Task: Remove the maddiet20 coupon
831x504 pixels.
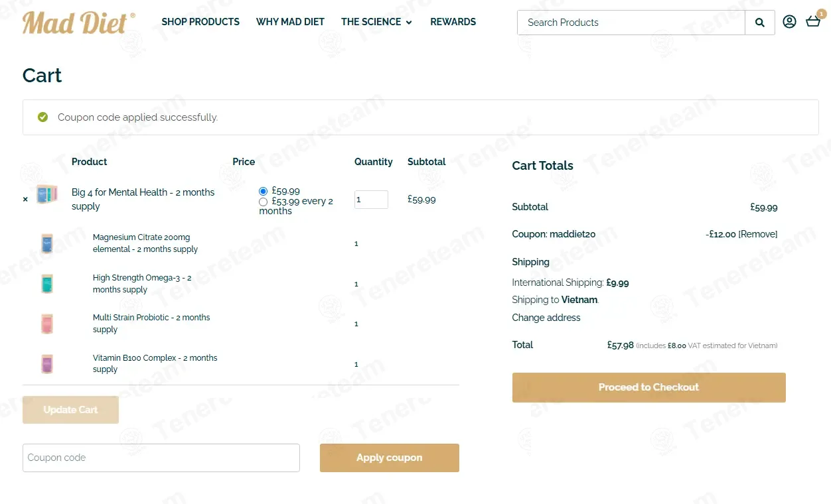Action: coord(757,234)
